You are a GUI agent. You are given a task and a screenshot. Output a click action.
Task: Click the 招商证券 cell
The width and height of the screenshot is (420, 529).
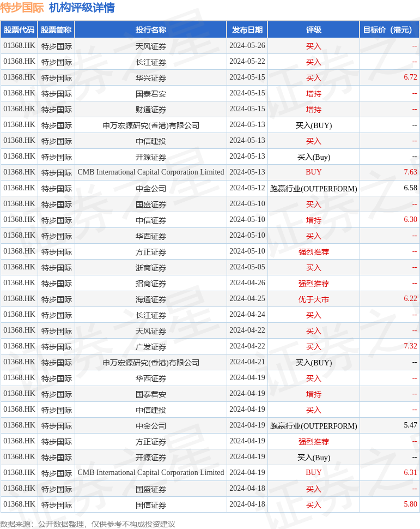pyautogui.click(x=151, y=284)
